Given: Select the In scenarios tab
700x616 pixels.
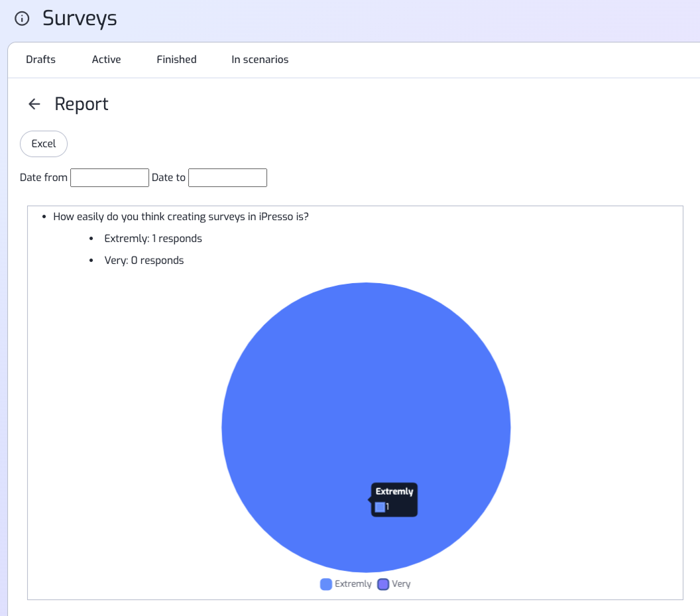Looking at the screenshot, I should (260, 60).
